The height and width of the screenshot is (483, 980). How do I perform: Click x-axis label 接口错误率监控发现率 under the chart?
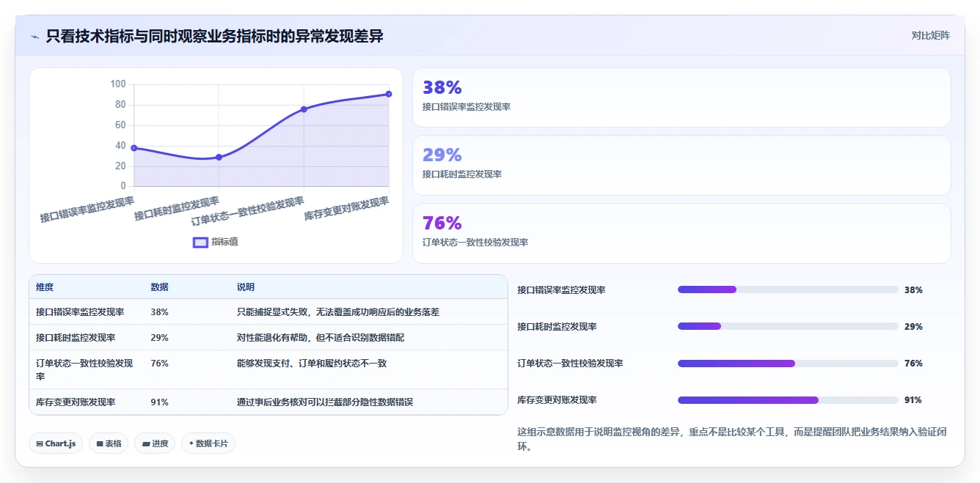point(87,210)
